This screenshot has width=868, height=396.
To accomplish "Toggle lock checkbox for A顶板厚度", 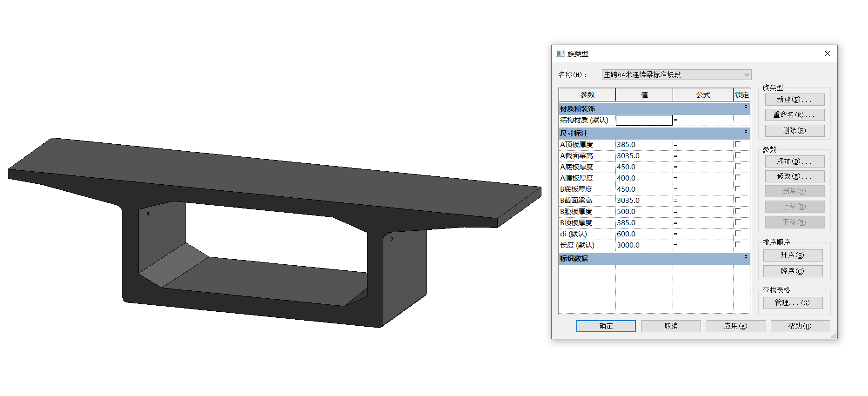I will pos(738,144).
